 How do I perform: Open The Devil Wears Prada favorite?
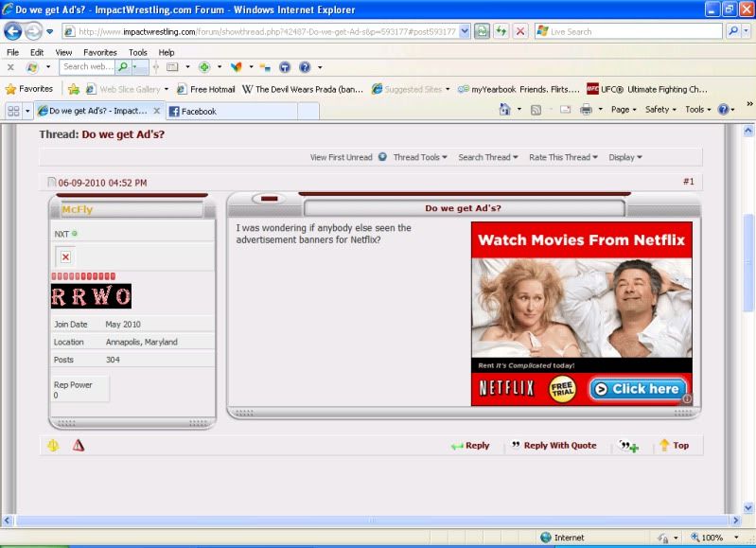[302, 89]
